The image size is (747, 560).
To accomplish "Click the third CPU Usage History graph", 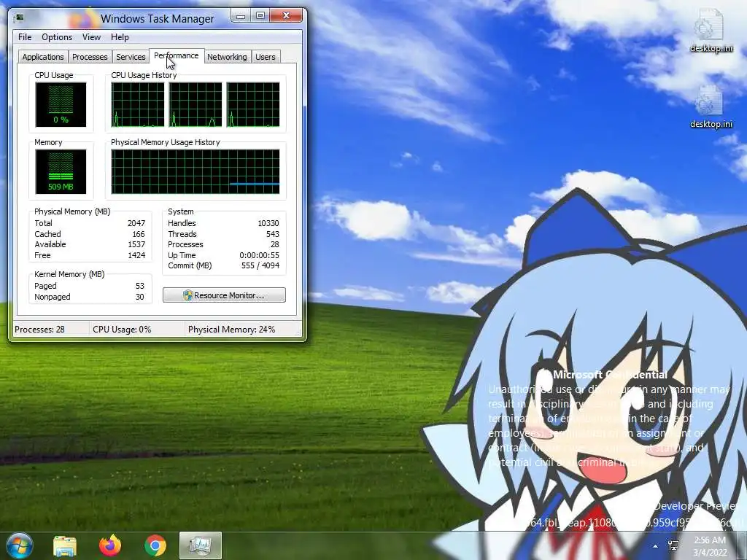I will (x=253, y=105).
